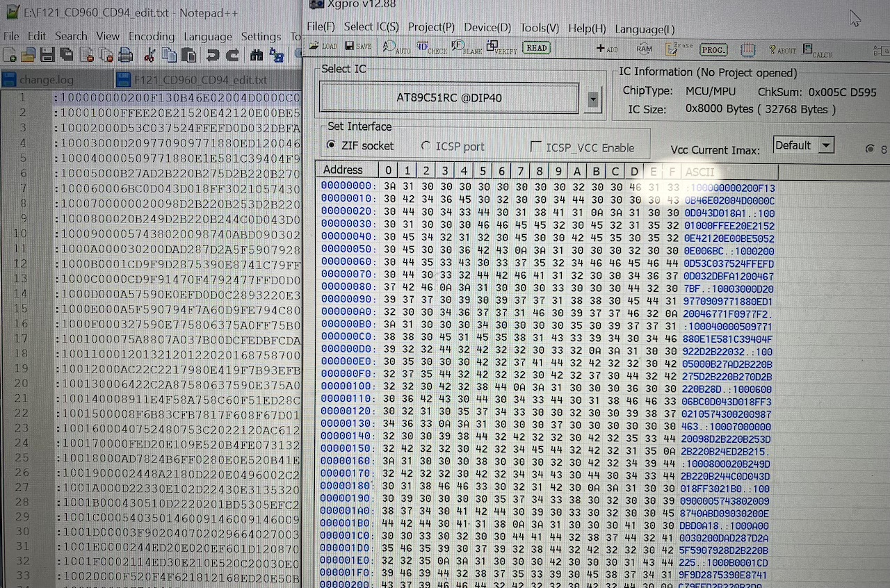Select the ZIF socket radio button
This screenshot has width=890, height=588.
pyautogui.click(x=332, y=146)
